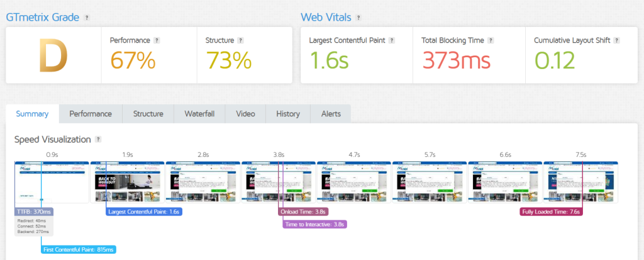Click help icon for Cumulative Layout Shift
This screenshot has height=260, width=644.
click(x=616, y=41)
